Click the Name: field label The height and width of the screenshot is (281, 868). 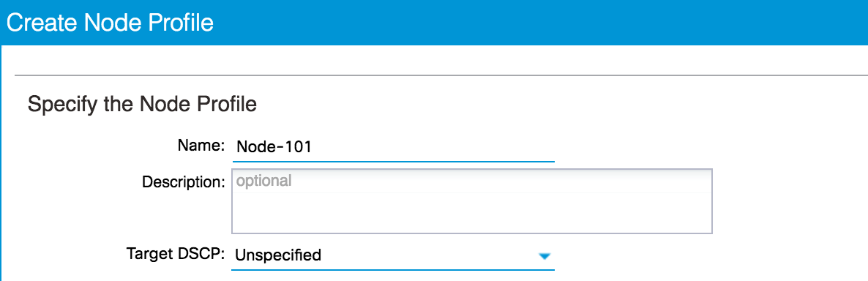click(201, 145)
